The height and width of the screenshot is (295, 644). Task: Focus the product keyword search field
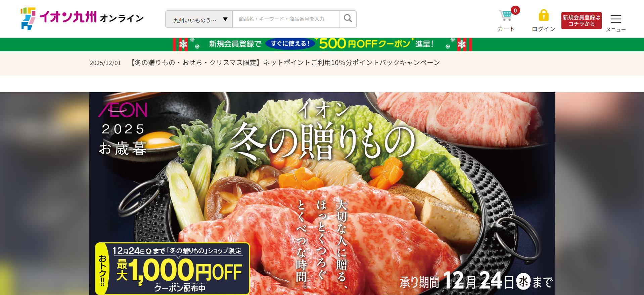pyautogui.click(x=286, y=19)
